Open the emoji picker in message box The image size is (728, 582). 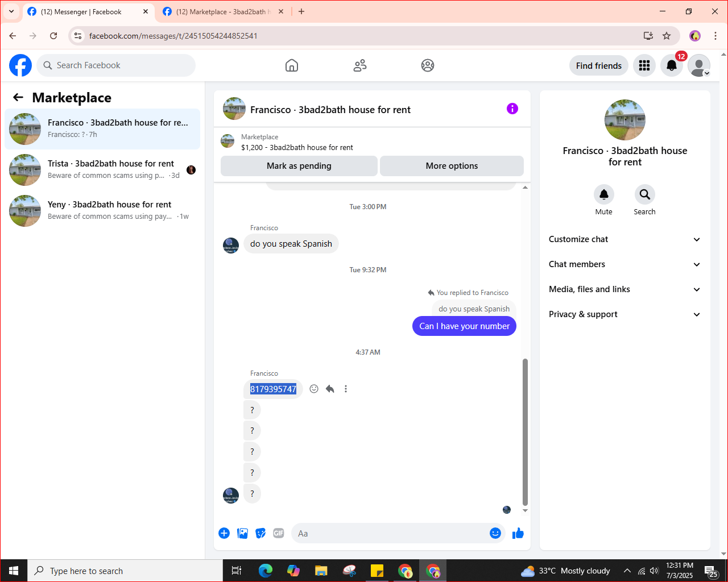(495, 533)
